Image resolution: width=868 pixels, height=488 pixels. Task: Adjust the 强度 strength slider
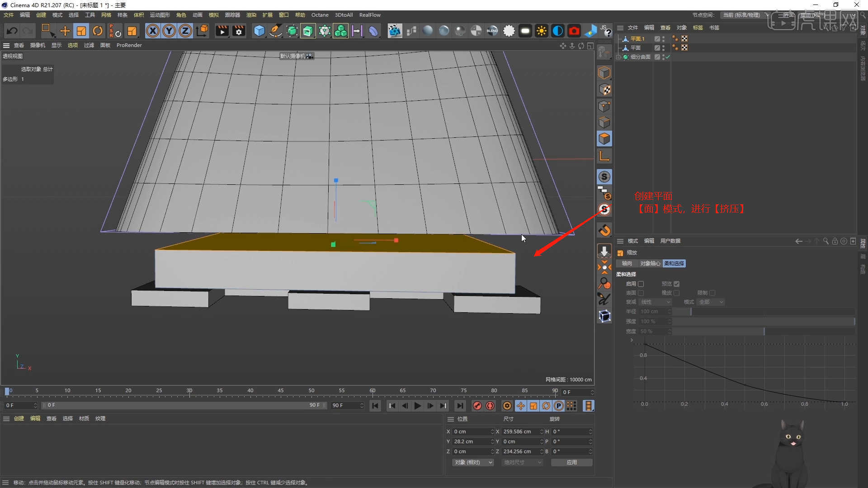(764, 321)
